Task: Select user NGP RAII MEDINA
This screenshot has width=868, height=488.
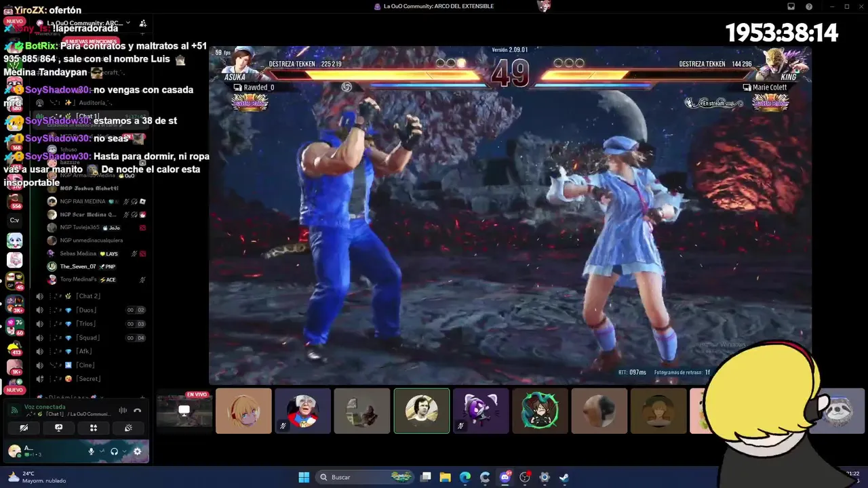Action: (96, 201)
